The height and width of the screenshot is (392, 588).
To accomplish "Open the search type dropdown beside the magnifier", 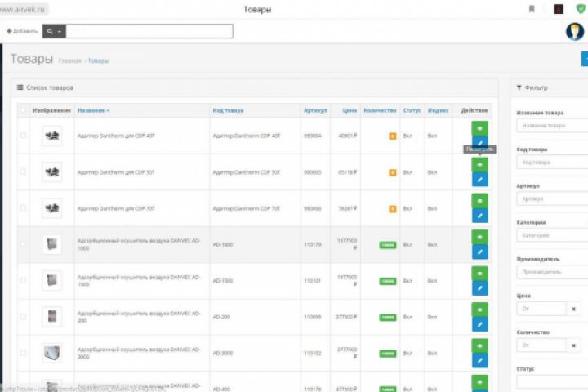I will (x=54, y=31).
